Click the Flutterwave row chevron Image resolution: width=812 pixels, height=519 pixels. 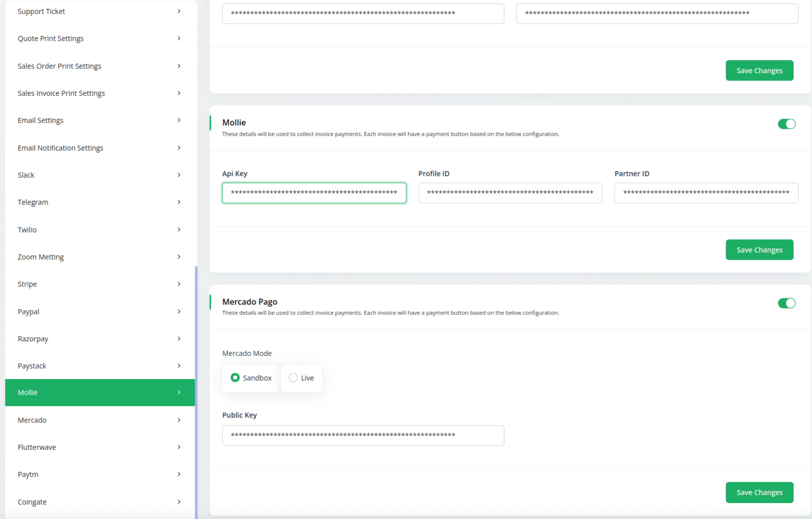point(179,447)
